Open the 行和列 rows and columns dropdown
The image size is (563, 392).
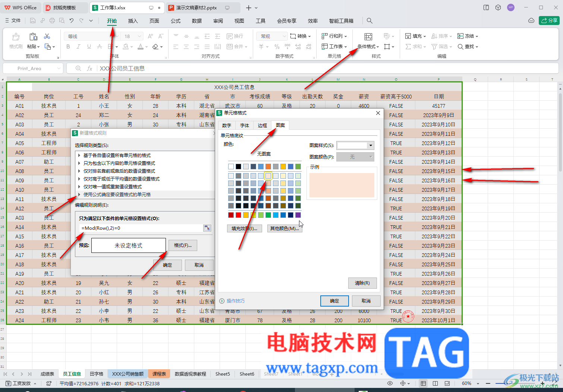coord(334,36)
